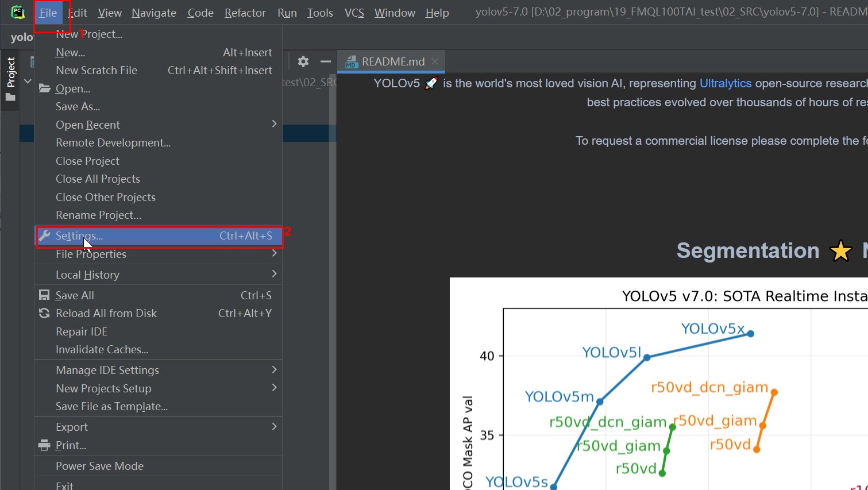Click the reload arrows icon beside Reload All

[44, 313]
